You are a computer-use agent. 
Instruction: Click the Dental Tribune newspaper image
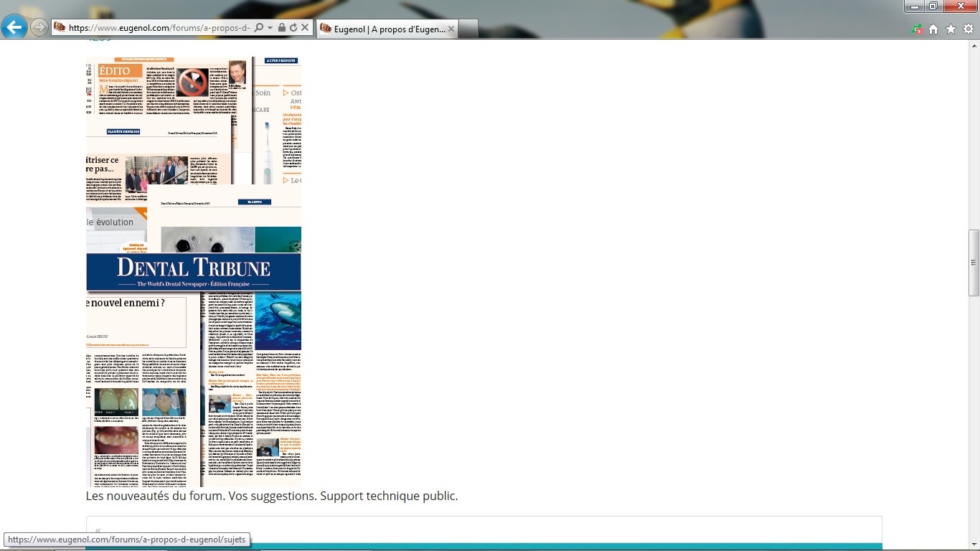pyautogui.click(x=194, y=271)
